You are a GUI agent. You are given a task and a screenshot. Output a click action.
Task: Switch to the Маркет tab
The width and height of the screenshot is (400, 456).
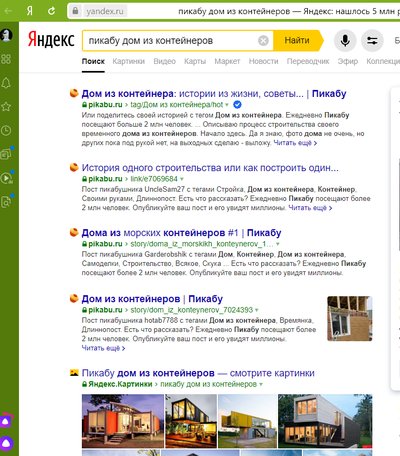227,61
